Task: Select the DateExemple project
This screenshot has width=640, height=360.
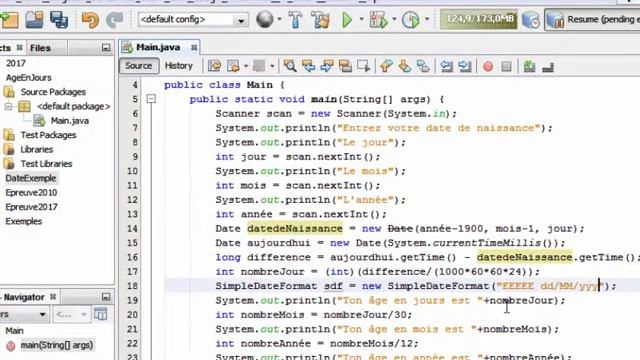Action: [x=31, y=178]
